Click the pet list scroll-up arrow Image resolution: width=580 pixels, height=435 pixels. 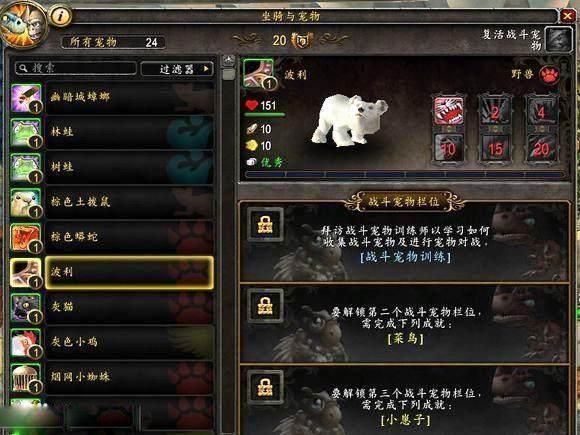(x=229, y=60)
